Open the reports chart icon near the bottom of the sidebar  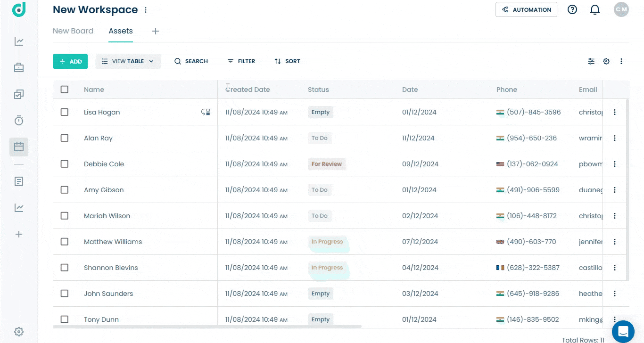pos(19,208)
